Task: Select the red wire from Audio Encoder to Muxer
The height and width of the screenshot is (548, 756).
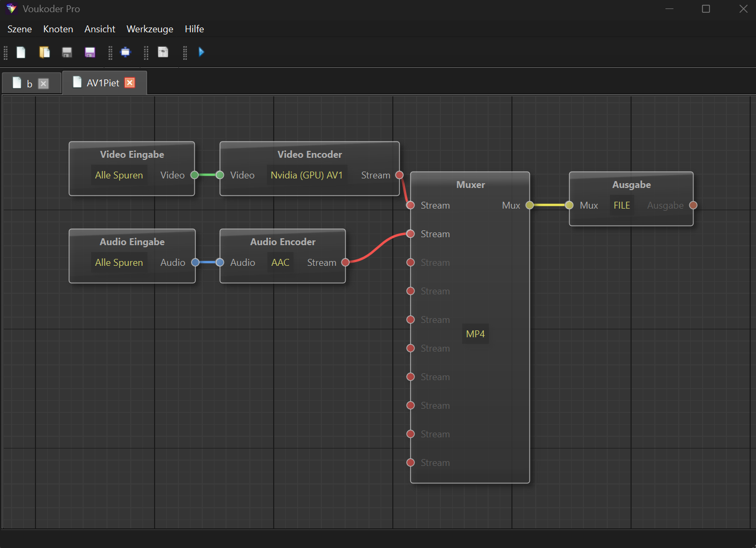Action: coord(378,248)
